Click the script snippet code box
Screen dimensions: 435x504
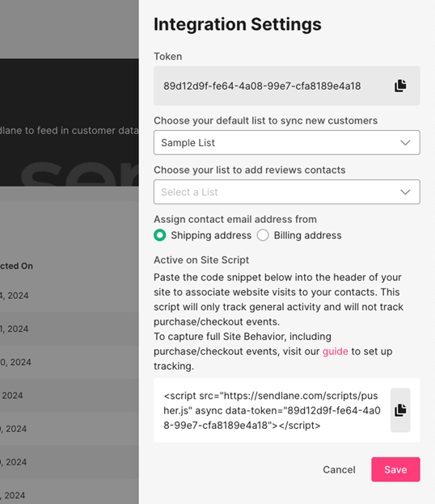tap(287, 410)
